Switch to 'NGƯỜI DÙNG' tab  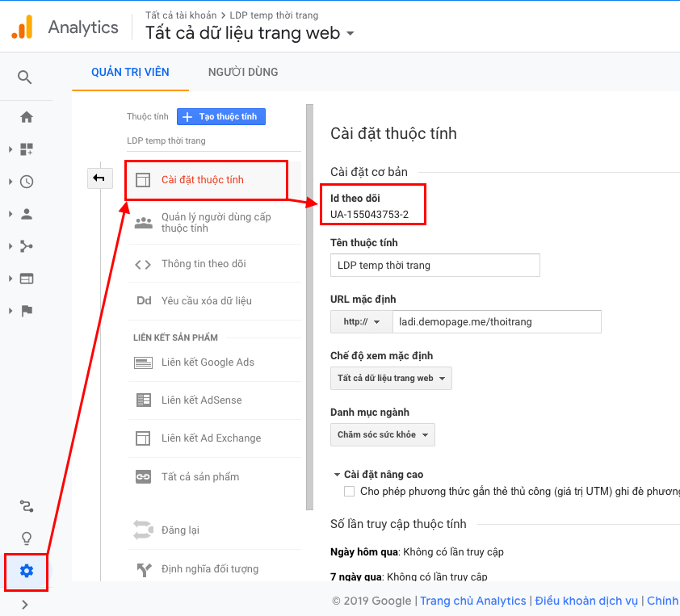[243, 72]
